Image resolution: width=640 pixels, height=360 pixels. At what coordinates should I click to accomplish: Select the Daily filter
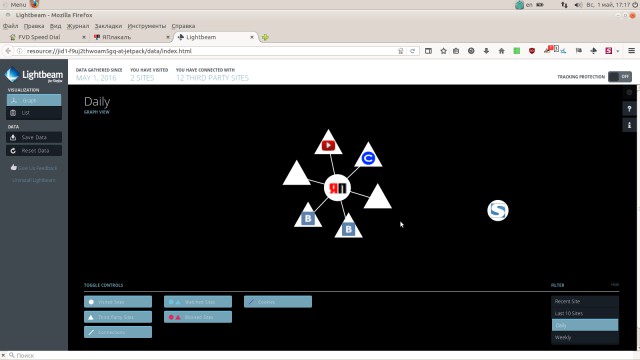coord(585,325)
